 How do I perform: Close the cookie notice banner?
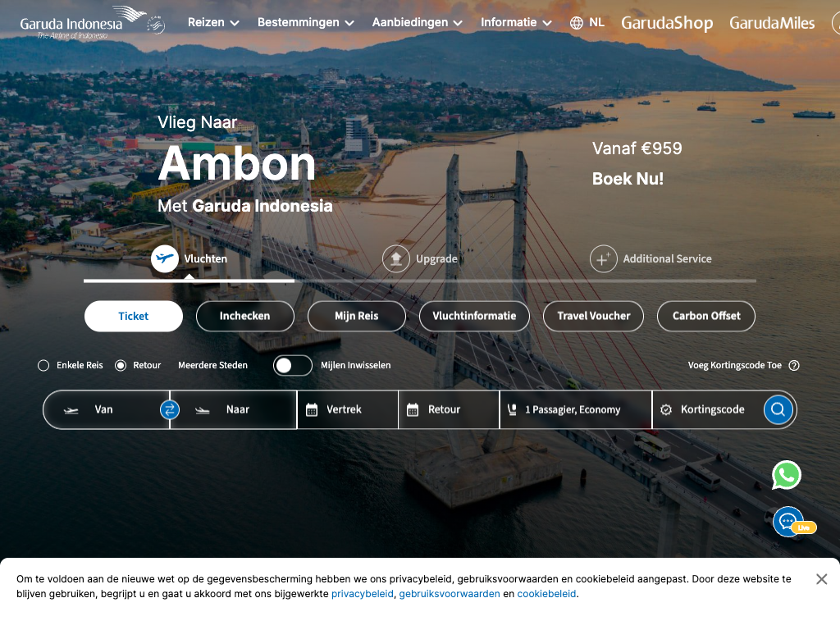pyautogui.click(x=821, y=579)
